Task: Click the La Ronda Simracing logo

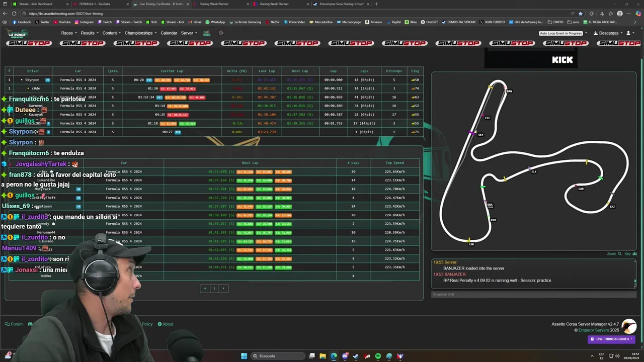Action: tap(18, 34)
